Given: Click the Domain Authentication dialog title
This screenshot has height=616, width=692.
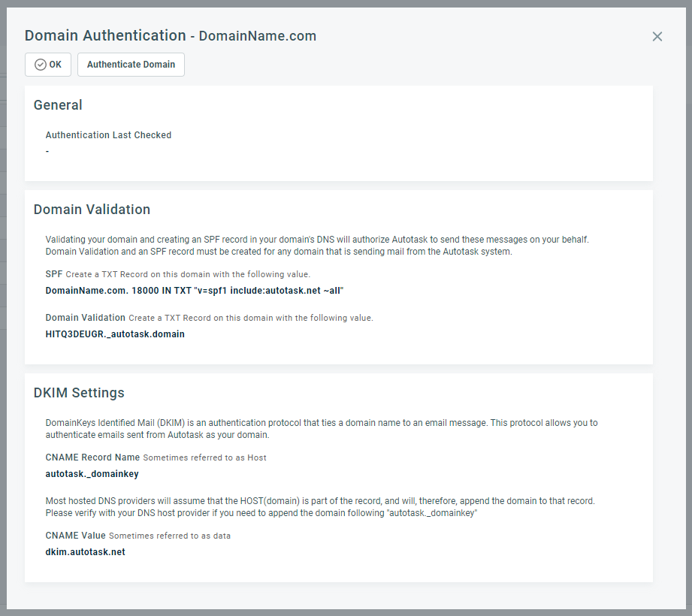Looking at the screenshot, I should tap(171, 36).
